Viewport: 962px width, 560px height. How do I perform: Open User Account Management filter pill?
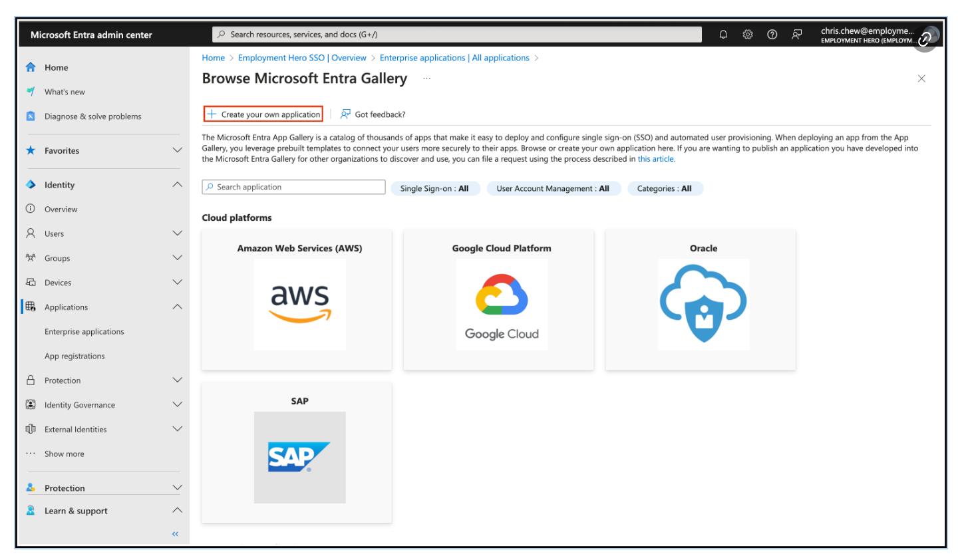pyautogui.click(x=553, y=188)
